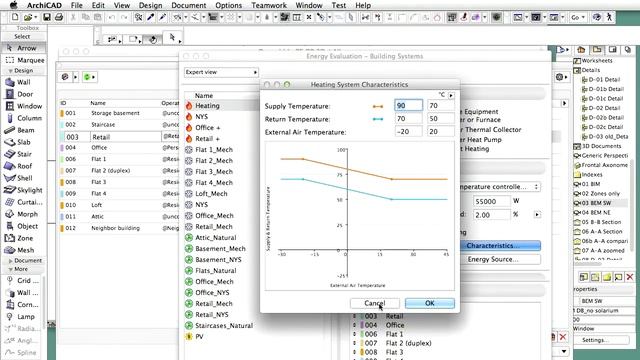Select the Window tool
Image resolution: width=640 pixels, height=360 pixels.
coord(24,106)
